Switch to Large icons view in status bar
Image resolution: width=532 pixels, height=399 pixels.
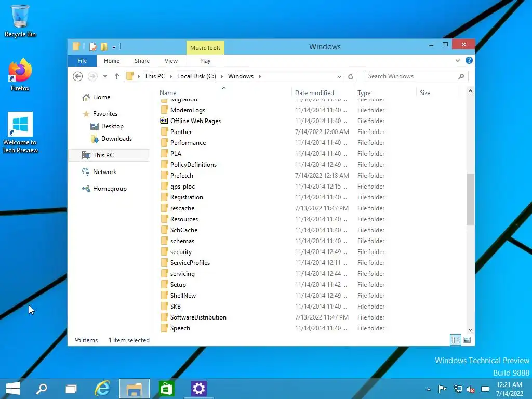click(x=467, y=340)
